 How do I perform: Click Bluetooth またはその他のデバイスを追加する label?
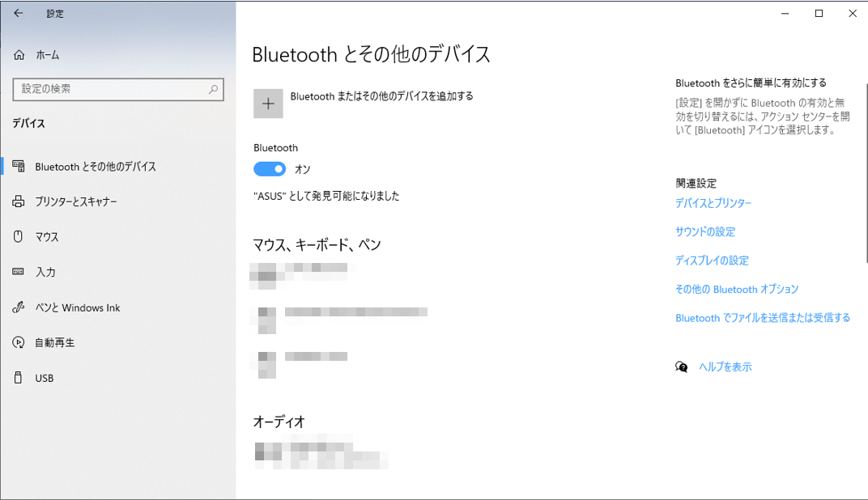[382, 96]
